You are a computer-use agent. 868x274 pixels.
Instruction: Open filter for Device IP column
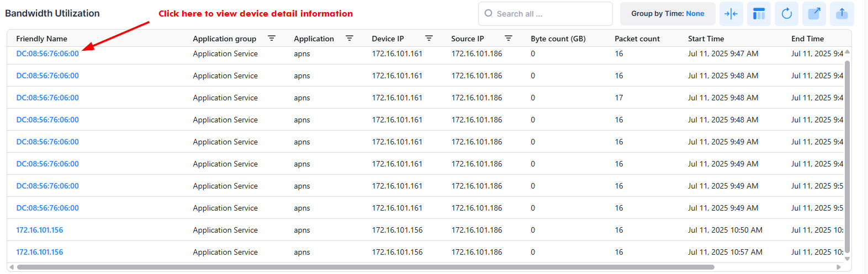pyautogui.click(x=429, y=39)
